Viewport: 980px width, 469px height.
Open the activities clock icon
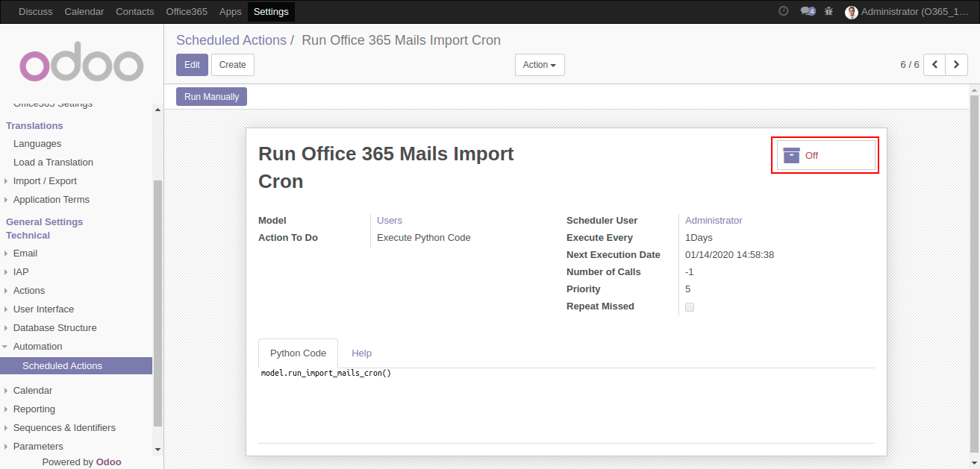pyautogui.click(x=783, y=11)
